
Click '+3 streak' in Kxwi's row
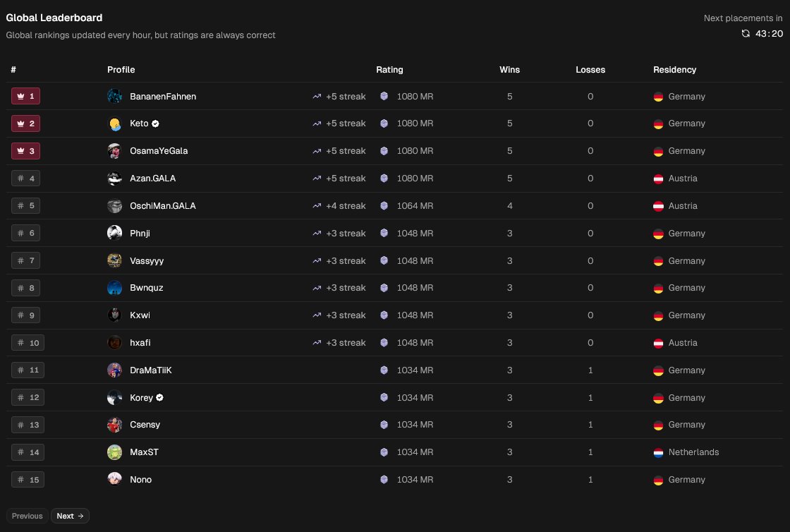click(346, 315)
